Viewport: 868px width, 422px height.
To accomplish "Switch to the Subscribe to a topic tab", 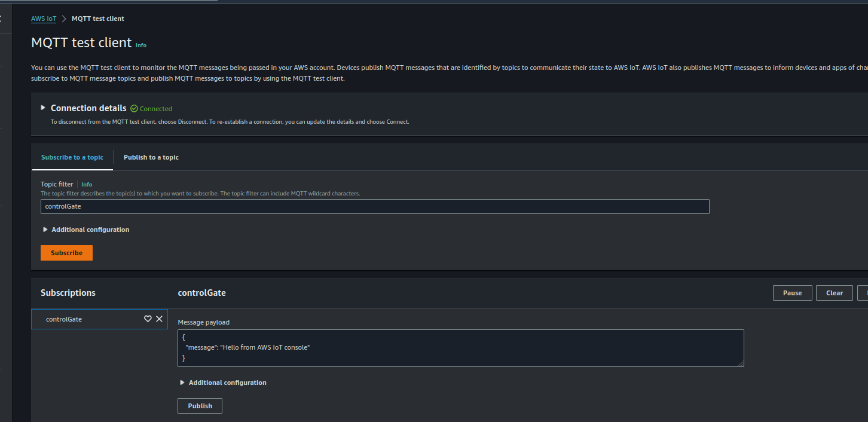I will point(72,157).
